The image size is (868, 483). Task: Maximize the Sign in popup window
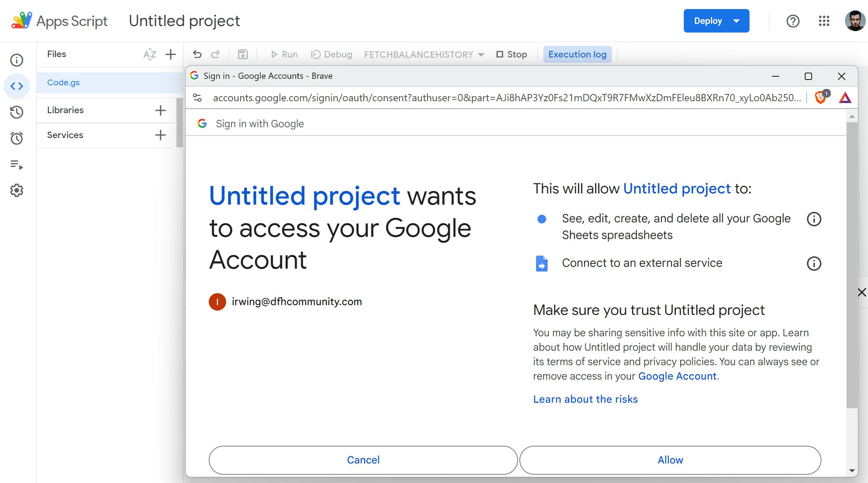click(808, 76)
